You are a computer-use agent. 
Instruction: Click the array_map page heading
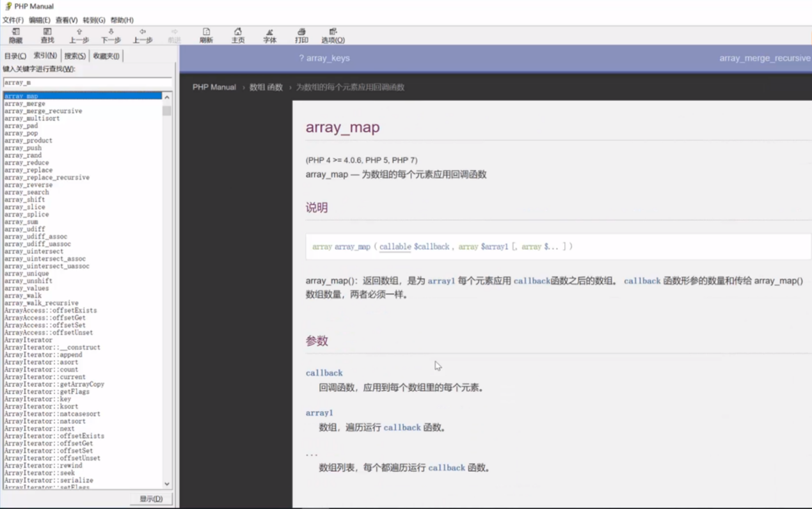point(342,127)
